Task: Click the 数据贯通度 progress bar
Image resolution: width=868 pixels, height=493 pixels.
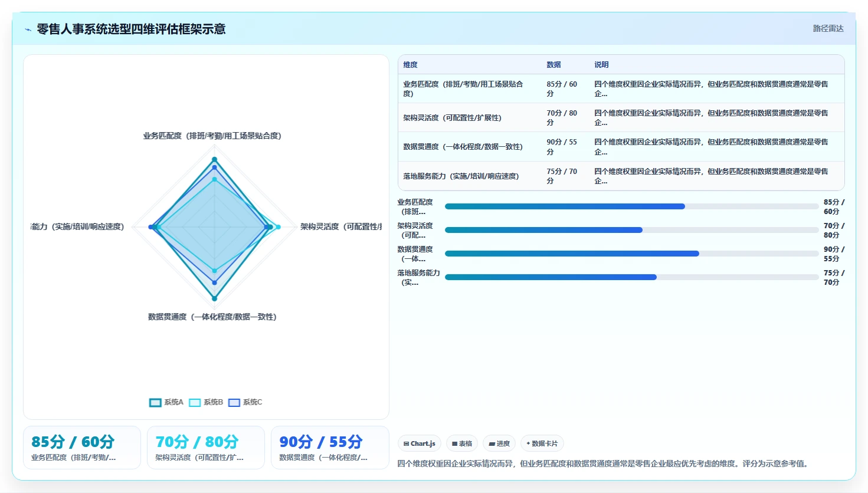Action: [632, 254]
